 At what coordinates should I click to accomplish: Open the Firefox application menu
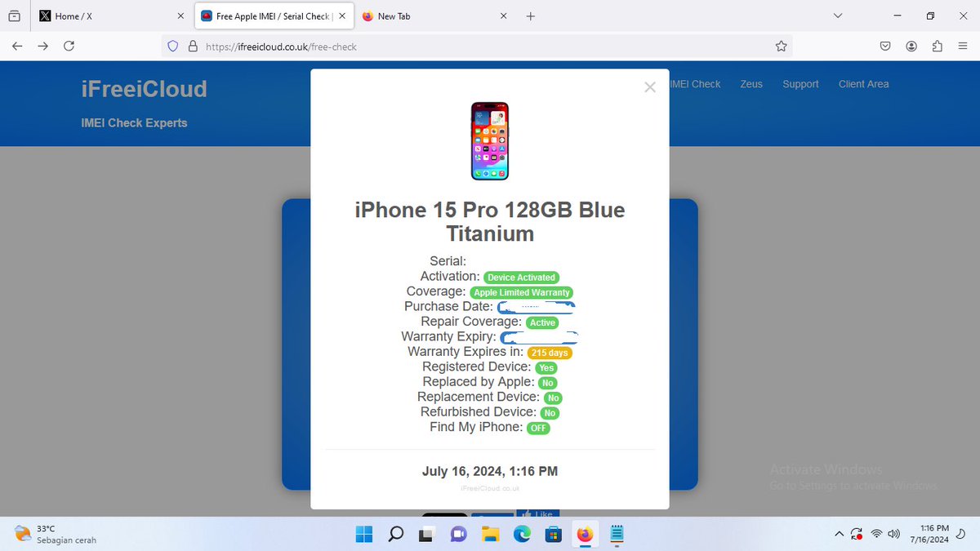pyautogui.click(x=962, y=47)
